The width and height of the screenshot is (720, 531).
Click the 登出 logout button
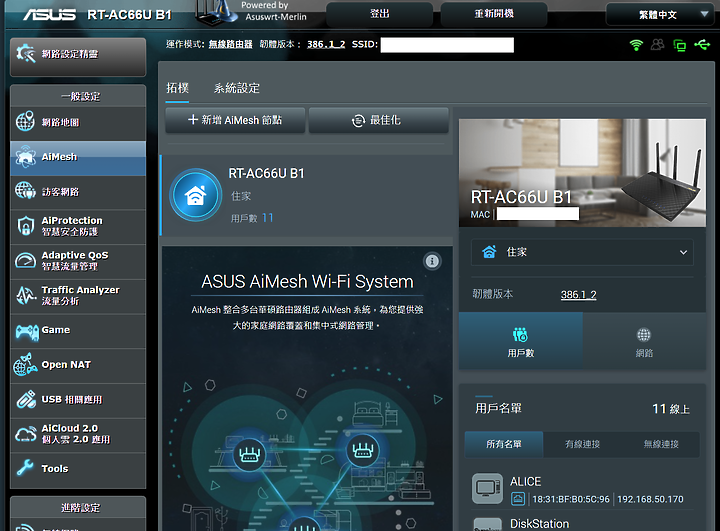coord(380,14)
